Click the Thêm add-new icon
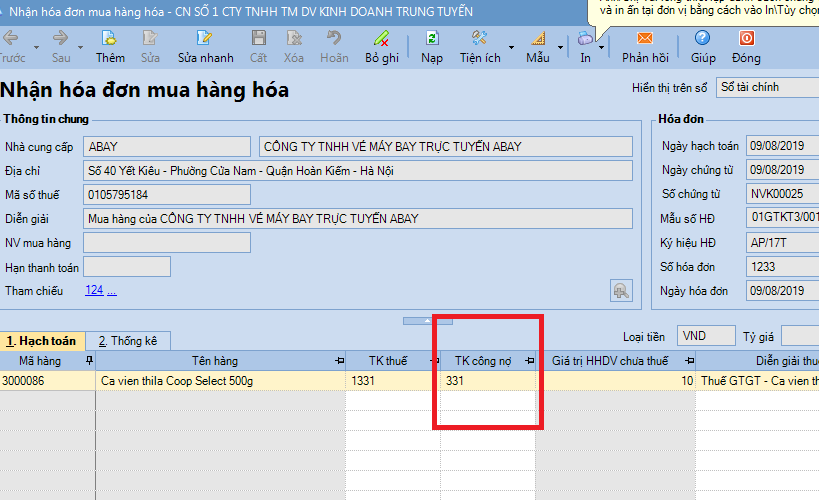Screen dimensions: 819x500 pyautogui.click(x=109, y=38)
